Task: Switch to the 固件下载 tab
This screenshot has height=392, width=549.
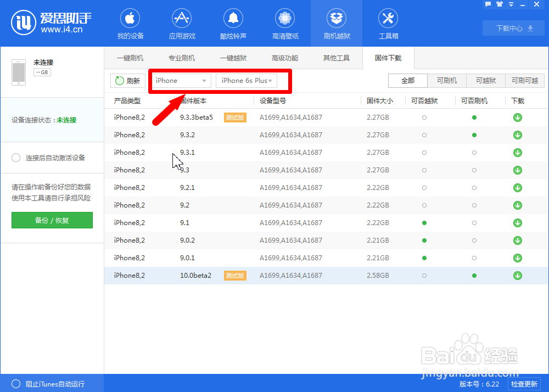Action: pyautogui.click(x=388, y=58)
